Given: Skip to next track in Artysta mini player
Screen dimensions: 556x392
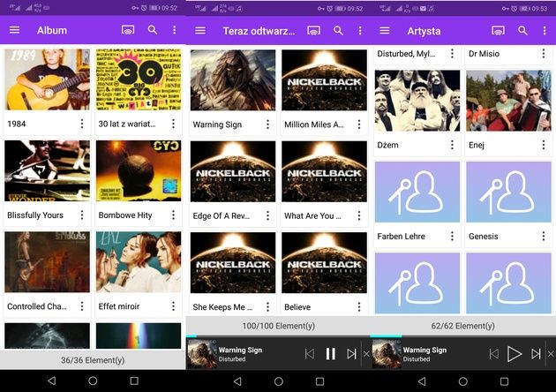Looking at the screenshot, I should click(x=536, y=354).
